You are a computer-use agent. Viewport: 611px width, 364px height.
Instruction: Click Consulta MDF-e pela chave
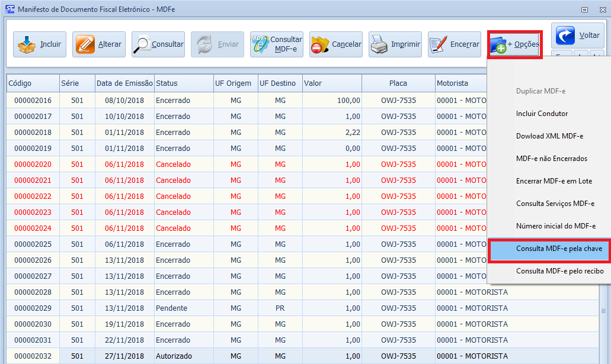click(558, 249)
